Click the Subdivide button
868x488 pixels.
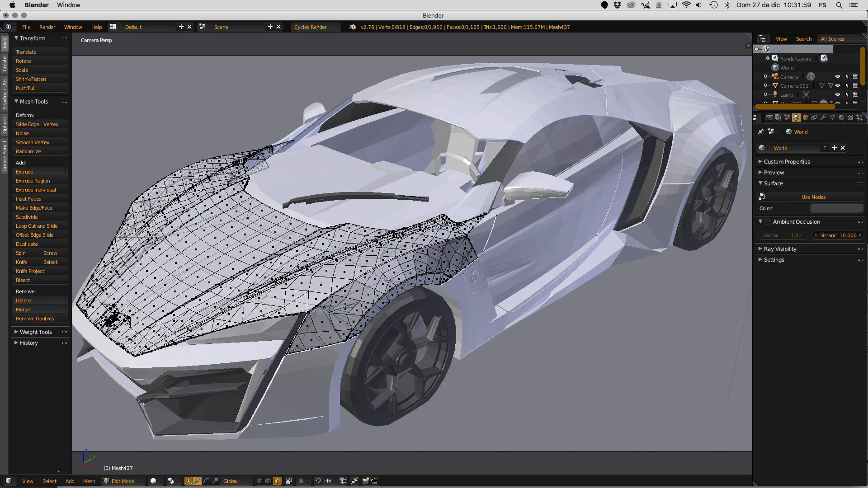(x=27, y=217)
